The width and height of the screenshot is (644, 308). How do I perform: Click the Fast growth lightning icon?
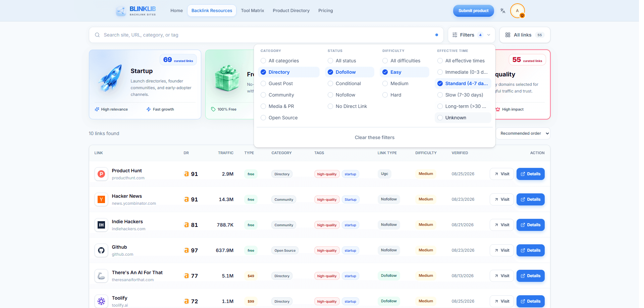point(149,109)
